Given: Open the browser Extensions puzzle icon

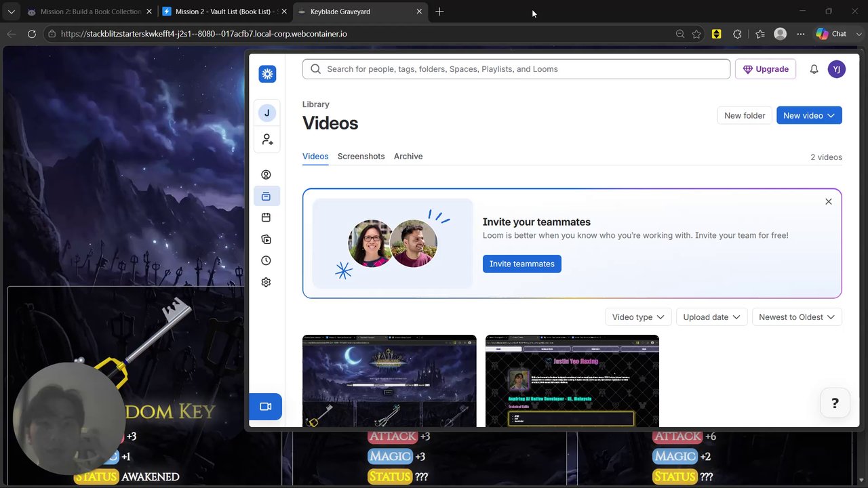Looking at the screenshot, I should [x=738, y=34].
